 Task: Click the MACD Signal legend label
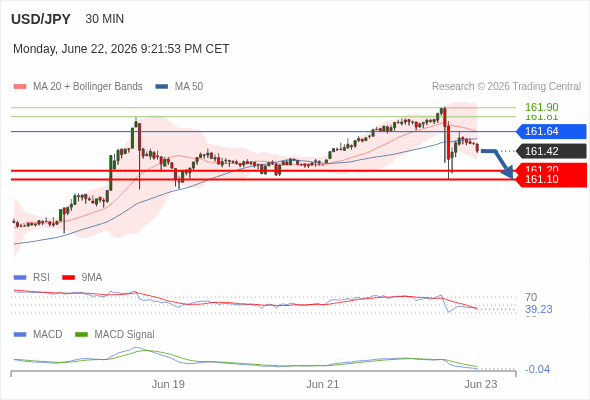click(x=125, y=335)
